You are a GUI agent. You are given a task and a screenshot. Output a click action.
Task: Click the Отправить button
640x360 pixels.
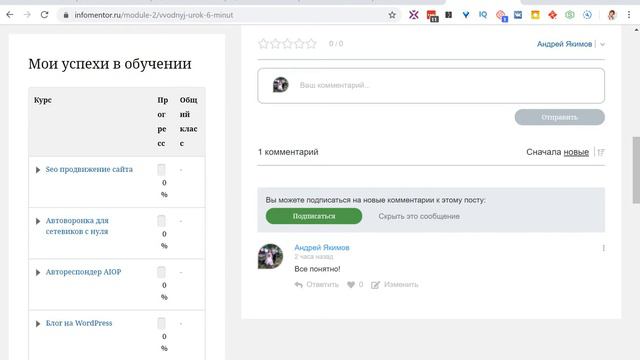560,117
